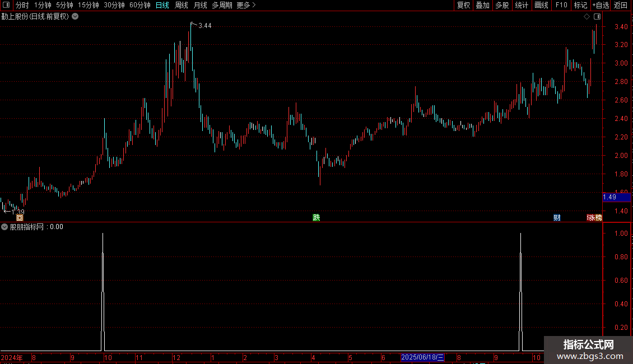Switch to 周线 weekly chart
The height and width of the screenshot is (364, 633).
(x=181, y=5)
